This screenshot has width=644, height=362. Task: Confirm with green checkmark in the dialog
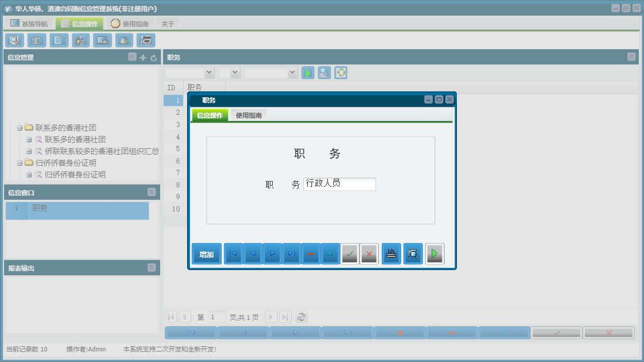(350, 254)
